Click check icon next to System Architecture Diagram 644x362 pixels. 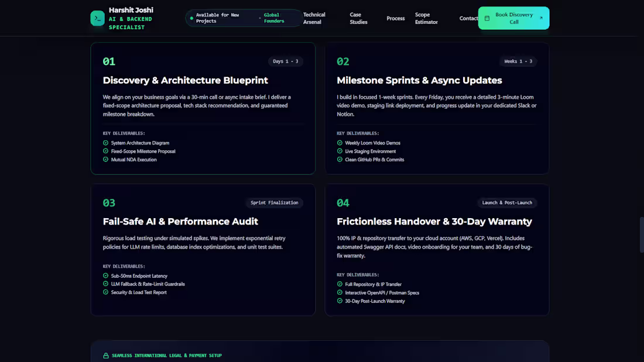(x=105, y=143)
